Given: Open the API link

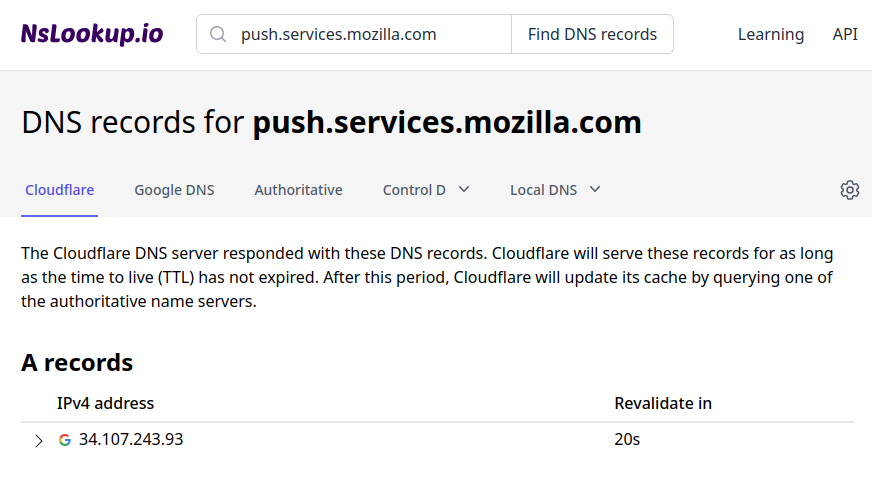Looking at the screenshot, I should [845, 34].
